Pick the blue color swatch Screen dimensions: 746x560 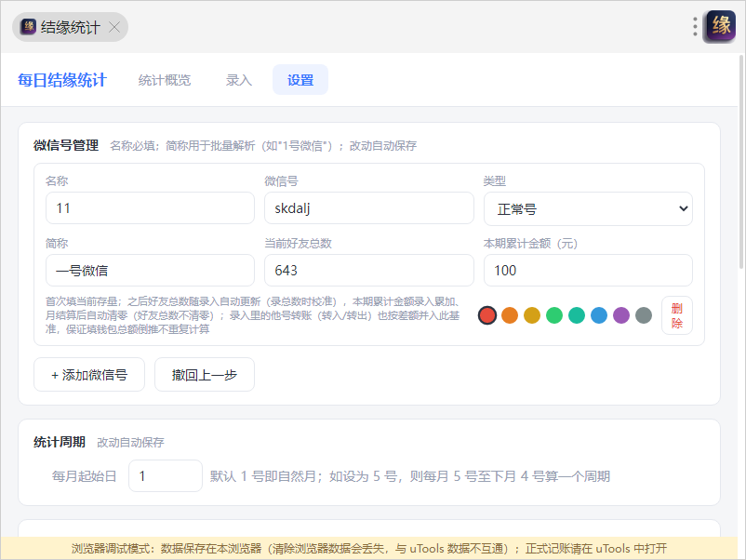tap(599, 315)
